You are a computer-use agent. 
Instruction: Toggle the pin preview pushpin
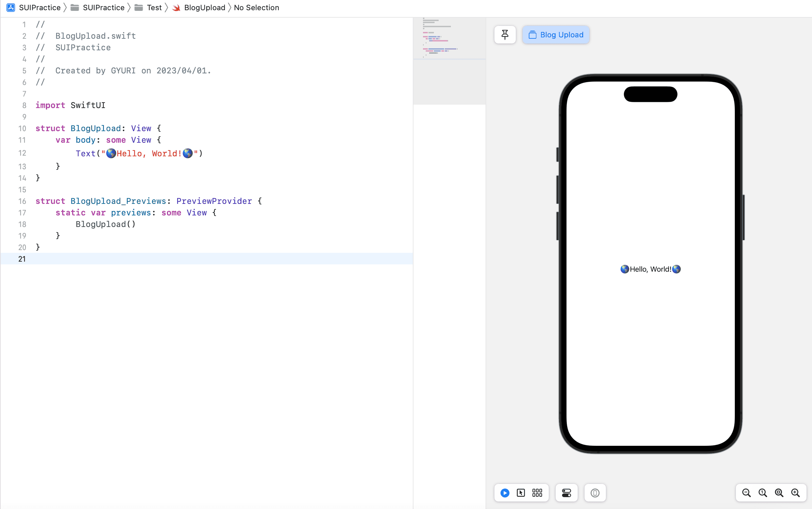pyautogui.click(x=505, y=34)
